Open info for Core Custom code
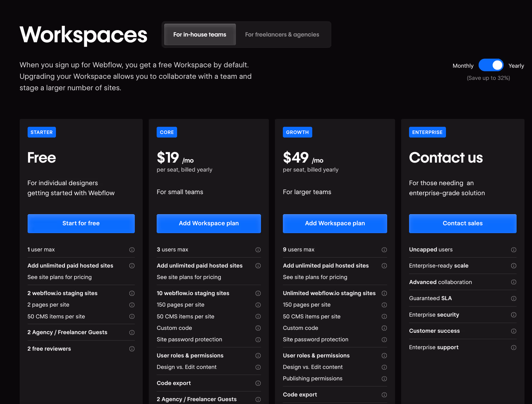The height and width of the screenshot is (404, 532). point(258,328)
